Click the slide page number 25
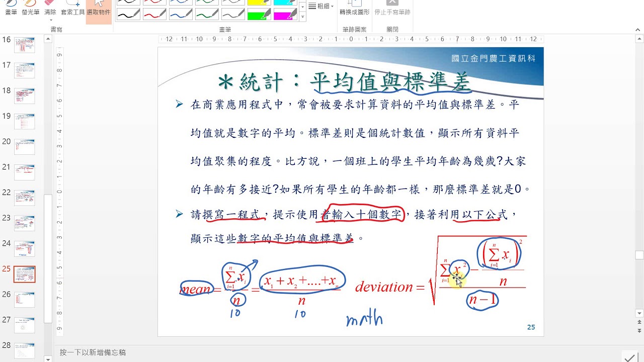Image resolution: width=644 pixels, height=362 pixels. click(x=531, y=327)
